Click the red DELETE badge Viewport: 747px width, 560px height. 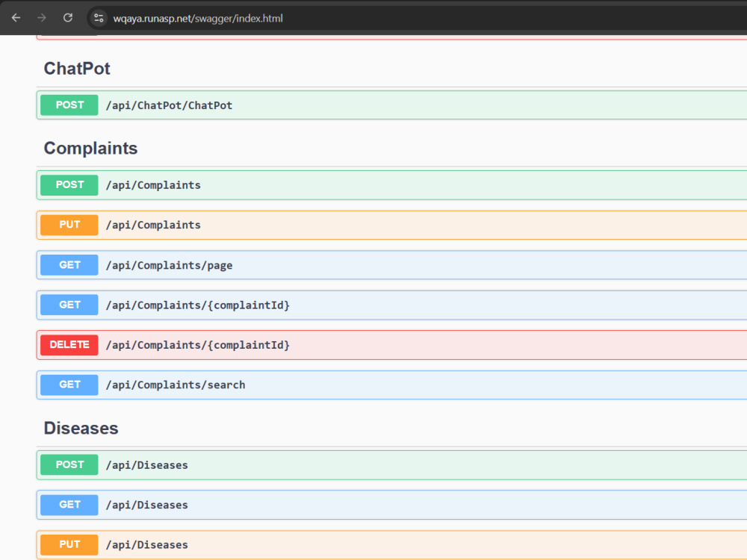pos(69,345)
